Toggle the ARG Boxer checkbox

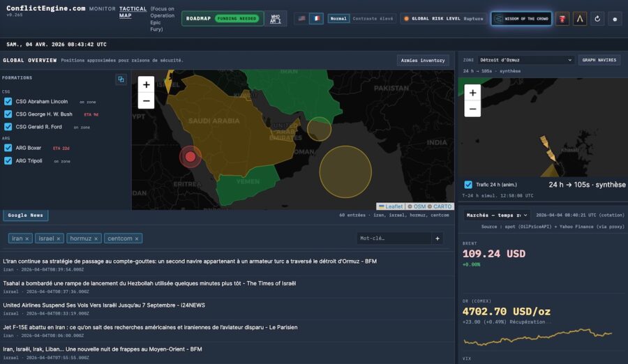pyautogui.click(x=8, y=148)
